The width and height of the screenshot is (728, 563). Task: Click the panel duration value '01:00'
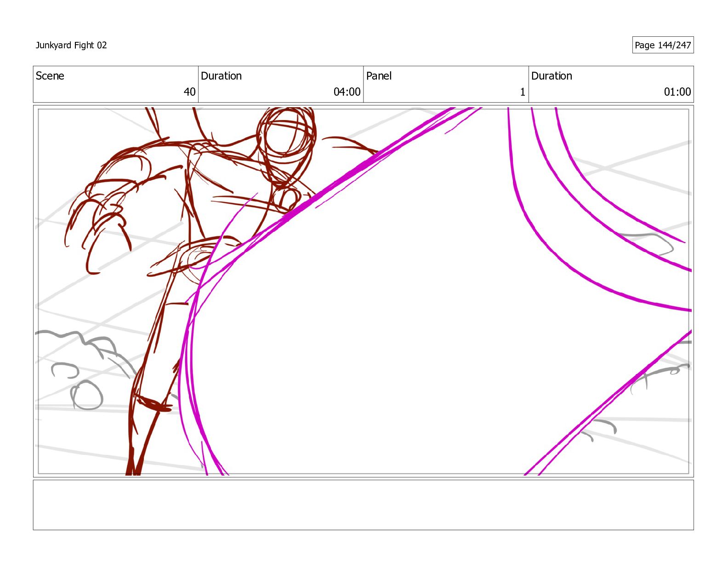pyautogui.click(x=677, y=92)
